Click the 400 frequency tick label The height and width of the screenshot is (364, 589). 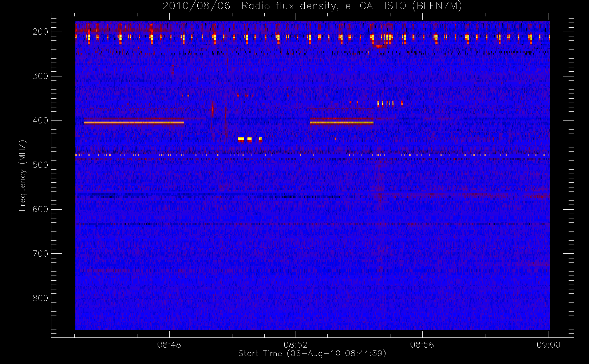40,120
